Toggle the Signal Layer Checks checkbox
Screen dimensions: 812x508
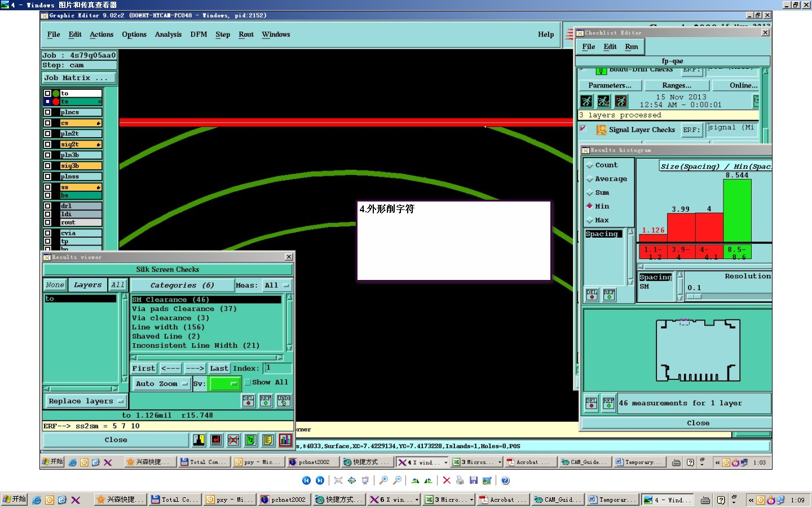point(583,129)
